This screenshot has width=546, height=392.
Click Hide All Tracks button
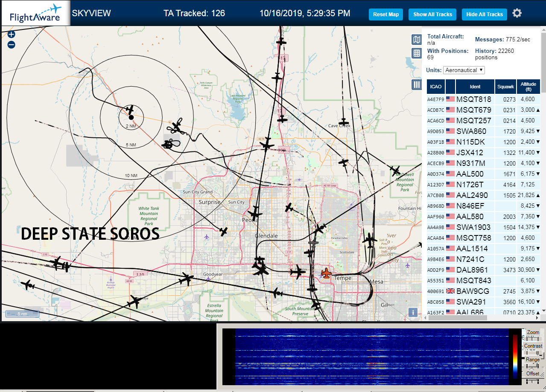(485, 15)
